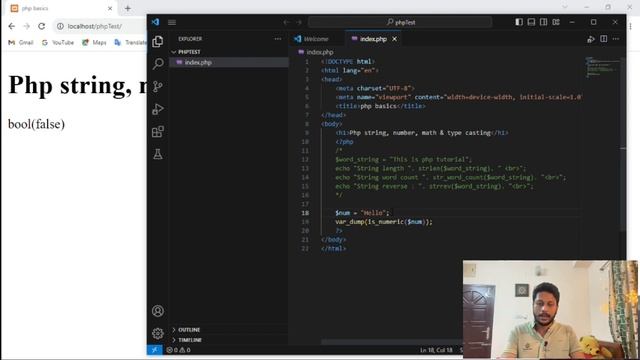
Task: Show errors and warnings in status bar
Action: coord(178,350)
